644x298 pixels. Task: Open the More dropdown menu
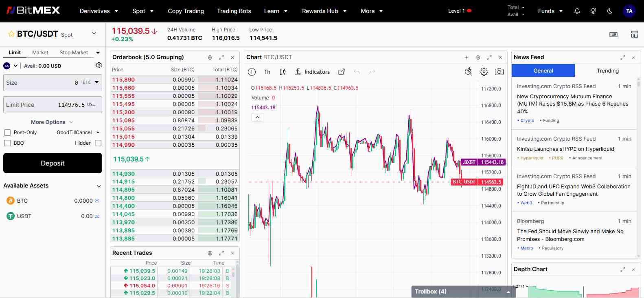pyautogui.click(x=372, y=11)
